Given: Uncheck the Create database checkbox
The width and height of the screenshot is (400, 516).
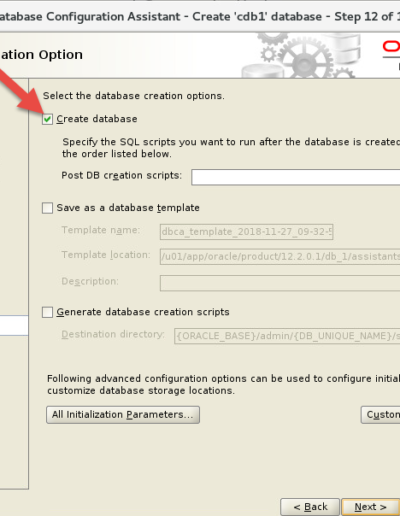Looking at the screenshot, I should click(47, 119).
